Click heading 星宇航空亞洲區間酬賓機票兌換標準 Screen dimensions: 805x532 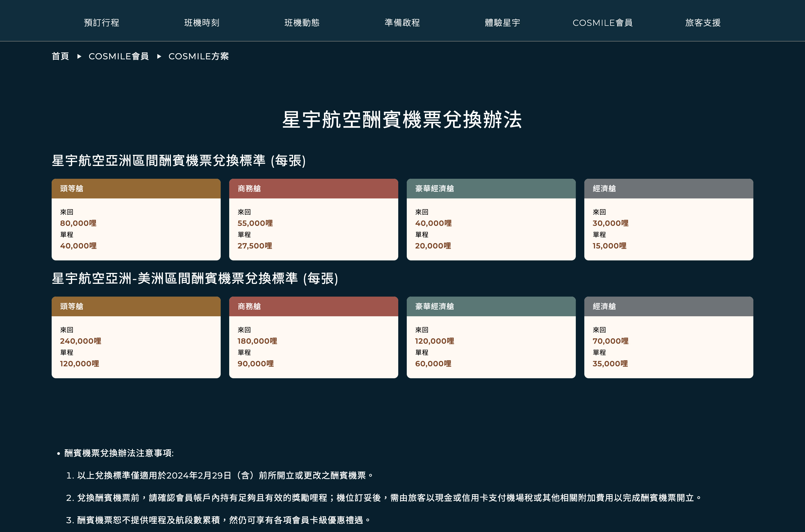179,160
